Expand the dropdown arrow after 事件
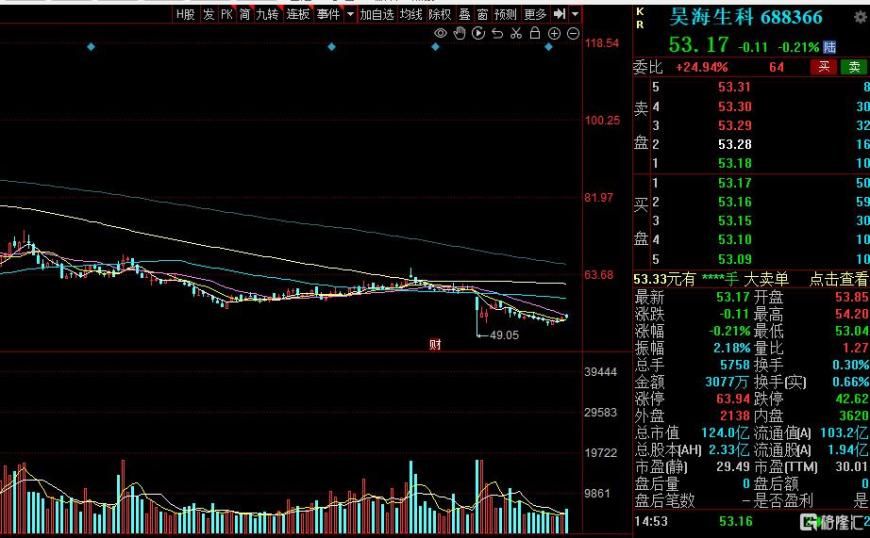 click(x=349, y=14)
